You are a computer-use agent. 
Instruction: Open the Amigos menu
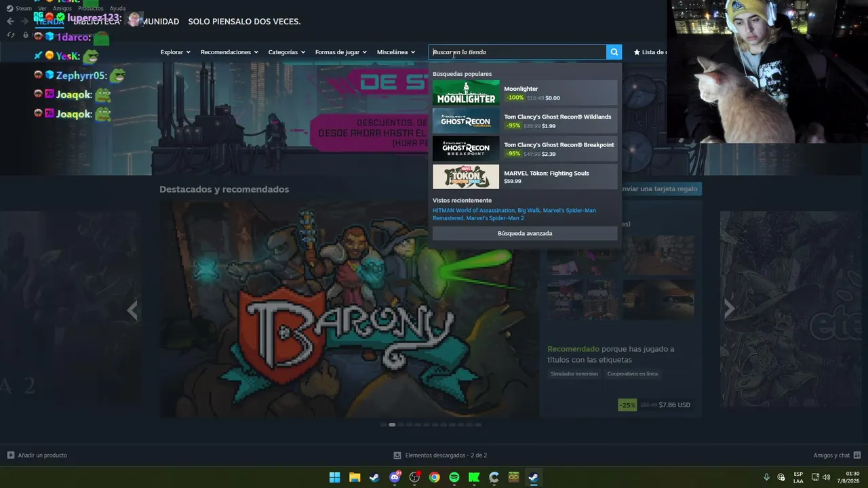tap(62, 8)
